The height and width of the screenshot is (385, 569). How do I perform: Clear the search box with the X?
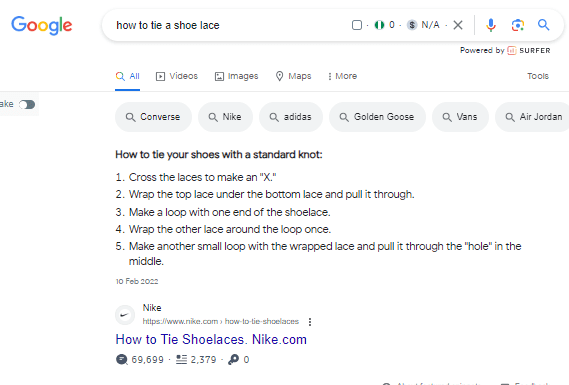[458, 25]
